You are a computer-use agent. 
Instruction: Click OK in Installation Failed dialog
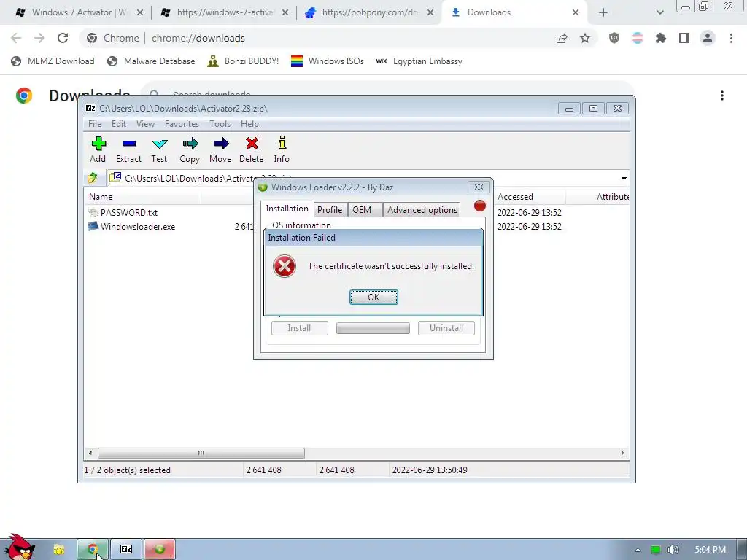[373, 297]
